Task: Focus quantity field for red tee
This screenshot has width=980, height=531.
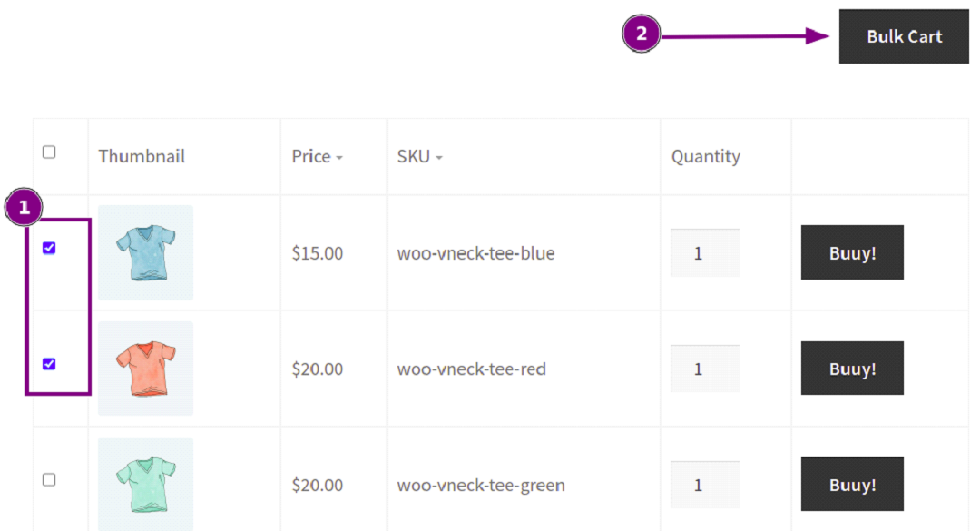Action: coord(705,369)
